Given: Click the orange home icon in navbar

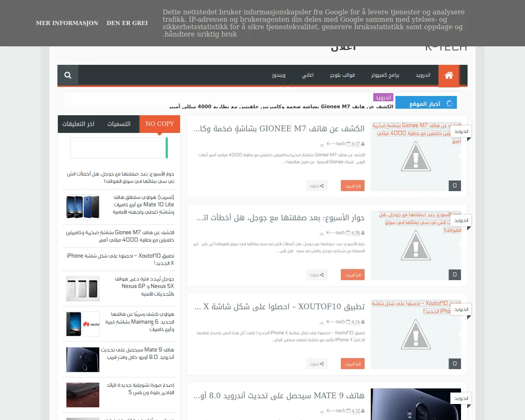Looking at the screenshot, I should 449,75.
